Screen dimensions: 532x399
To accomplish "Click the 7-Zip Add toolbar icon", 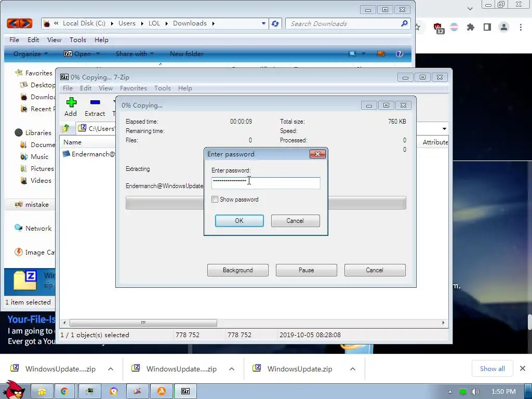I will pyautogui.click(x=71, y=107).
